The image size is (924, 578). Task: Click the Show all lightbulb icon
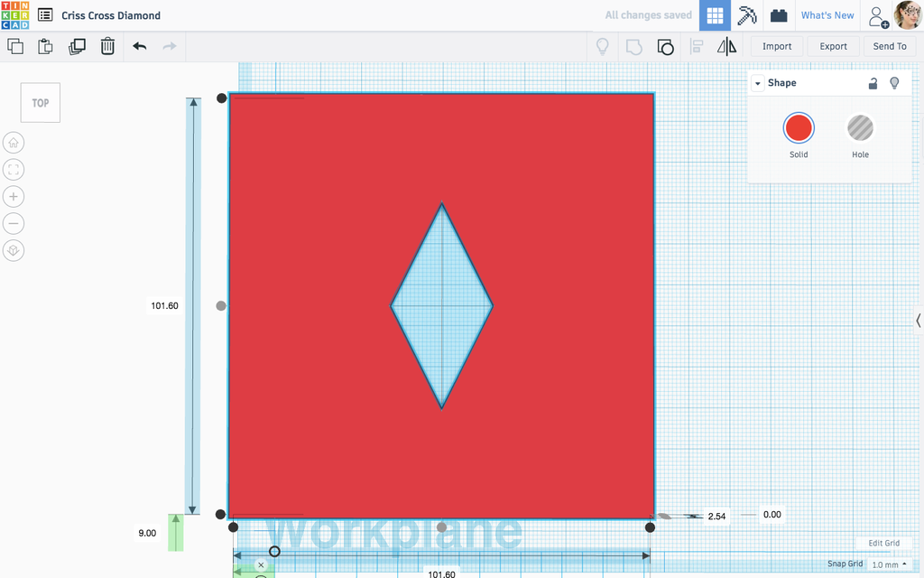[602, 47]
